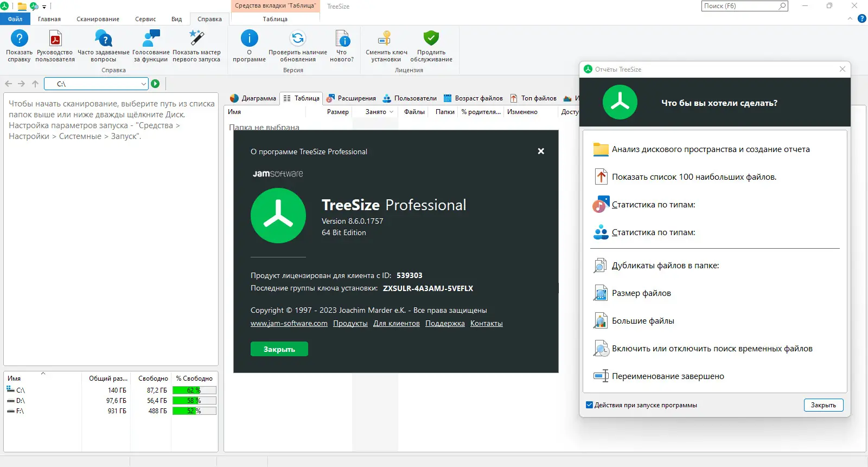This screenshot has width=868, height=467.
Task: Switch to the Главная ribbon tab
Action: (x=49, y=19)
